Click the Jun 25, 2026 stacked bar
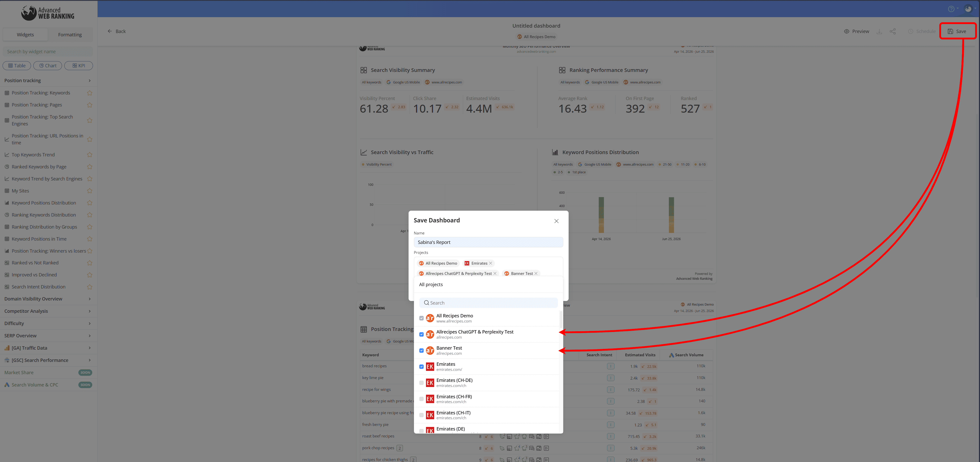The image size is (980, 462). [x=671, y=215]
